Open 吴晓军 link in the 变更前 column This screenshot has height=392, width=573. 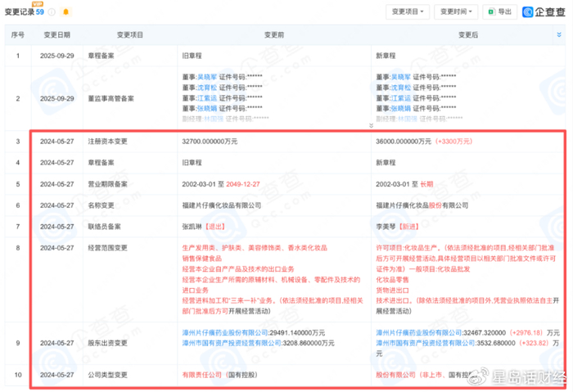coord(207,77)
